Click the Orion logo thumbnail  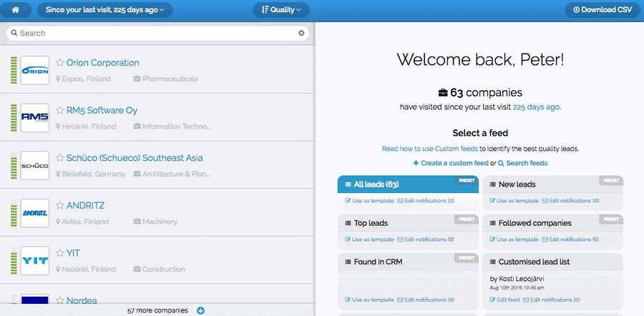(35, 70)
